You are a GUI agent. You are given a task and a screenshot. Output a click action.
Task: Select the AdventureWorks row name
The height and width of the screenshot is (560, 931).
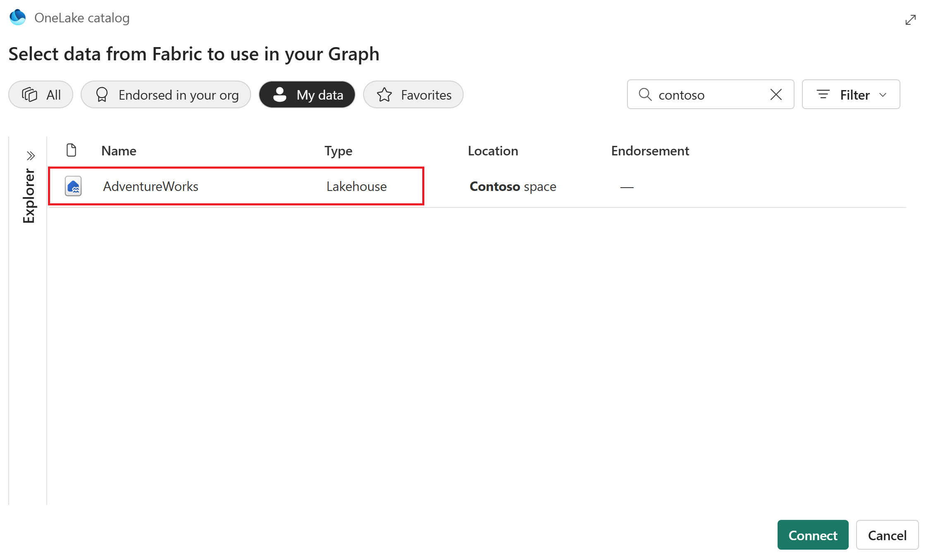(151, 186)
